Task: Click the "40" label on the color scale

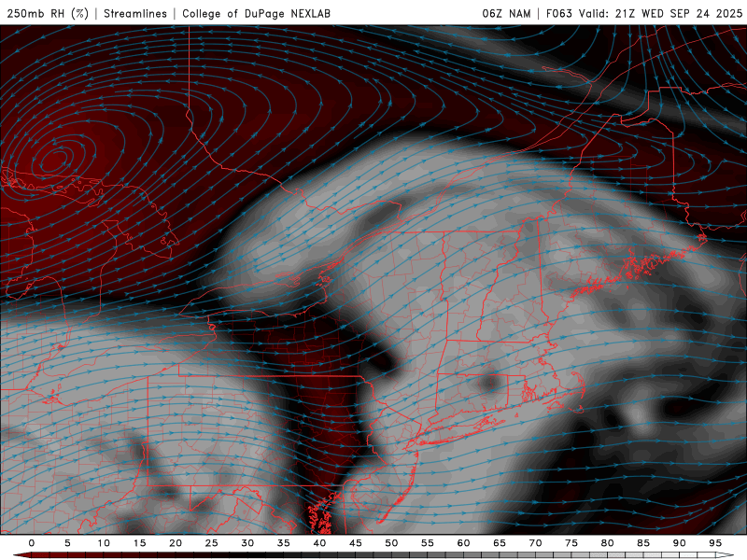Action: coord(319,543)
